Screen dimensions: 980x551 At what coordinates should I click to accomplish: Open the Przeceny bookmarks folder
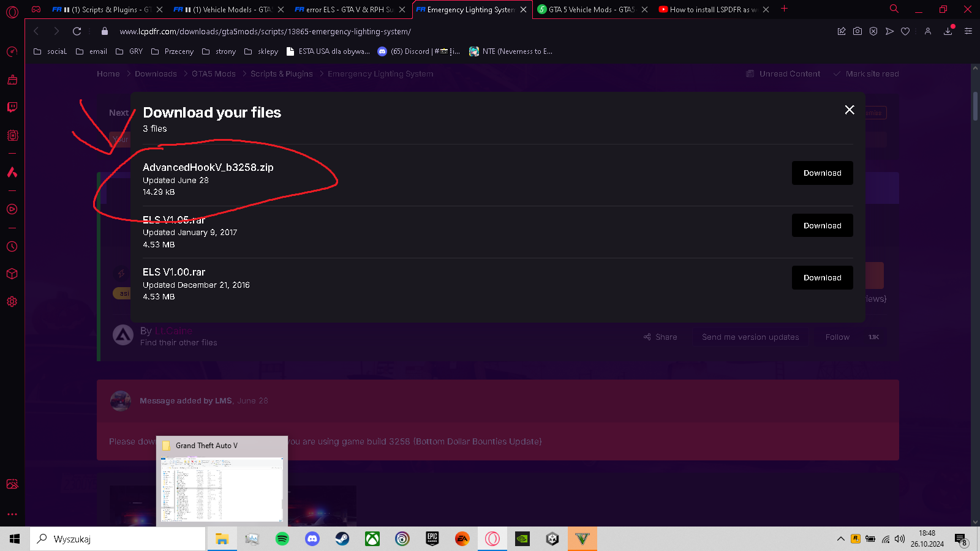(x=172, y=51)
